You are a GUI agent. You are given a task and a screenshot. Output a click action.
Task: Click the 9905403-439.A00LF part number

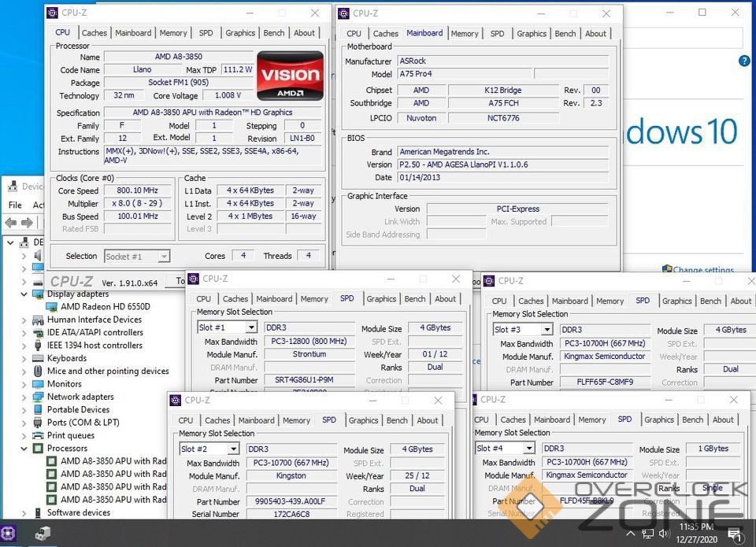(x=291, y=501)
